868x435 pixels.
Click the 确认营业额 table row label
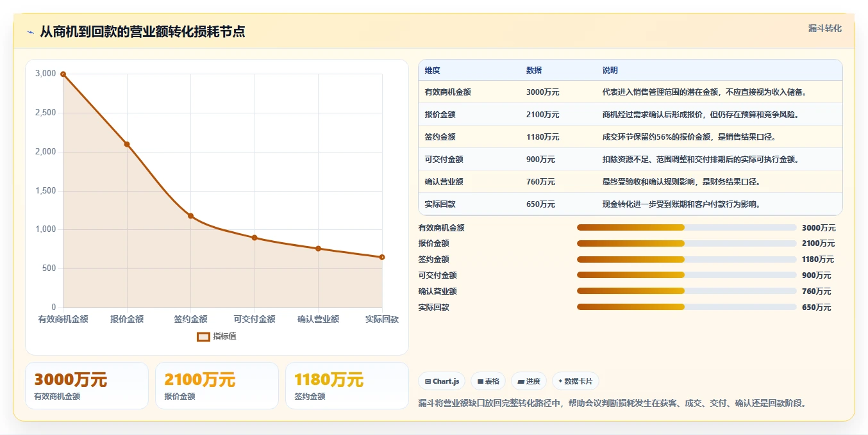pyautogui.click(x=444, y=182)
